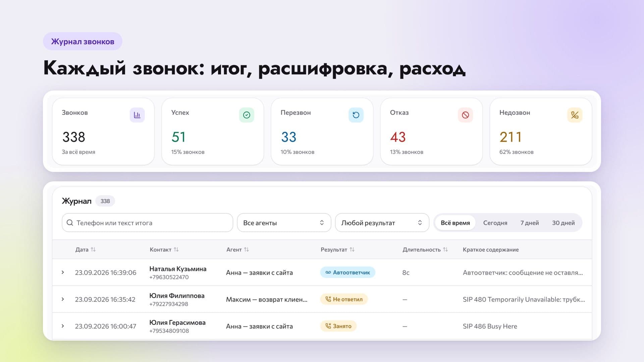This screenshot has width=644, height=362.
Task: Click the crossed phone icon on Недозвон card
Action: coord(575,115)
